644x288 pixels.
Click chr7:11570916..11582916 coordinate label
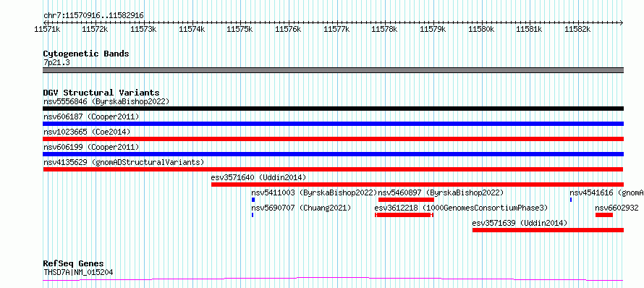93,16
